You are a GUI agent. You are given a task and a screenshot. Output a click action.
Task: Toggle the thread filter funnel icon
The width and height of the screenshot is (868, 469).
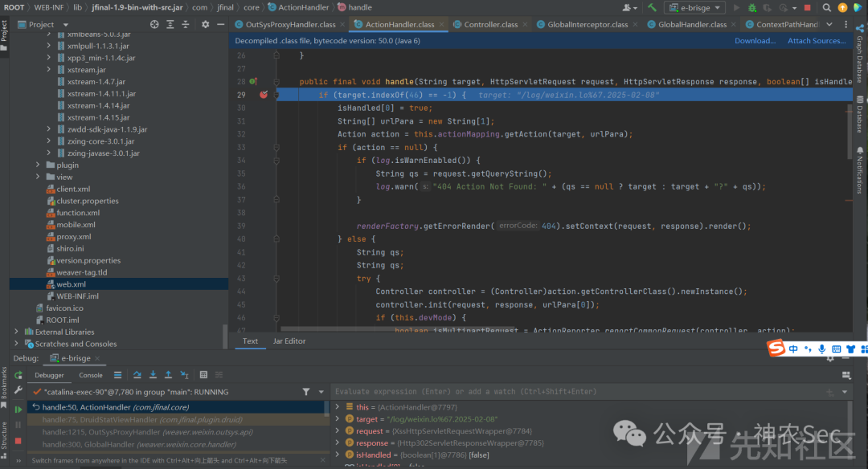pyautogui.click(x=306, y=392)
